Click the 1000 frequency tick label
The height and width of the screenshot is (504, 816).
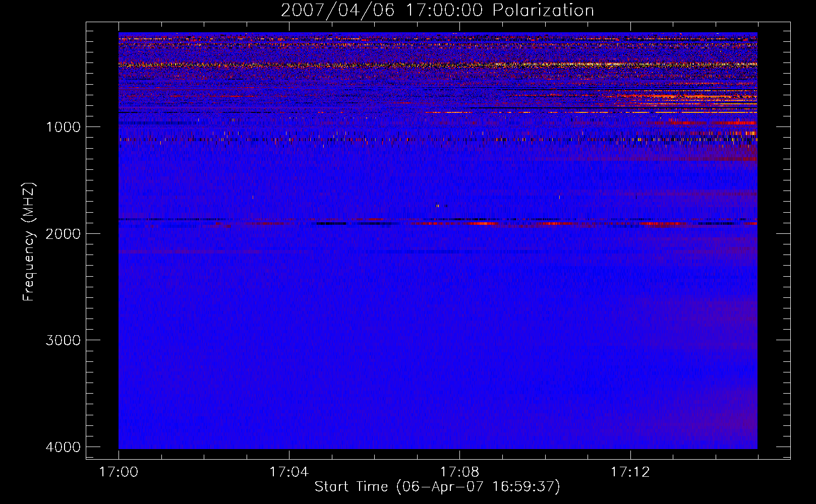click(64, 127)
